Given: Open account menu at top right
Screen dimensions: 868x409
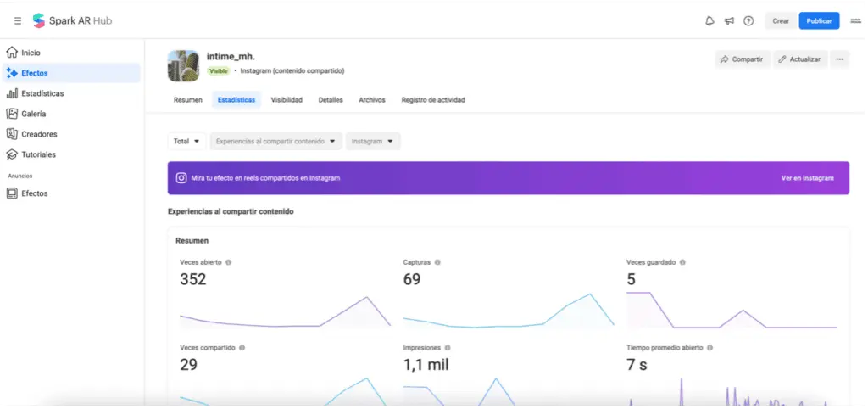Looking at the screenshot, I should [856, 21].
